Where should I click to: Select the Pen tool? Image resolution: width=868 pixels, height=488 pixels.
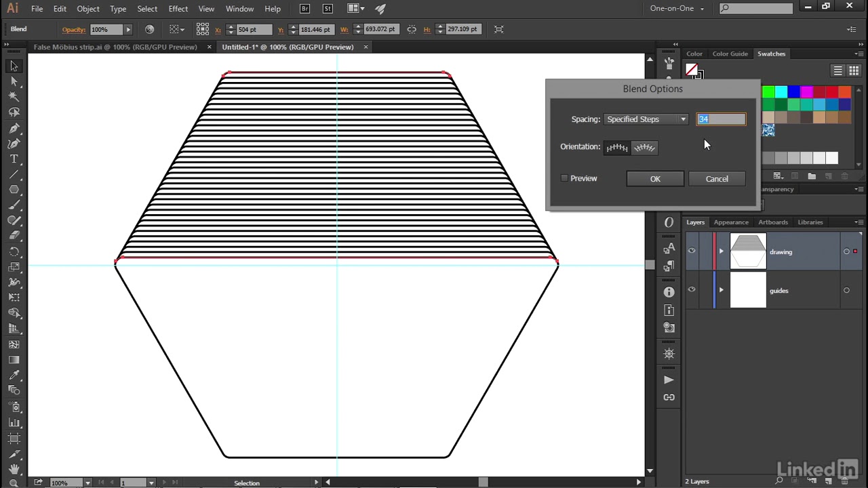14,128
